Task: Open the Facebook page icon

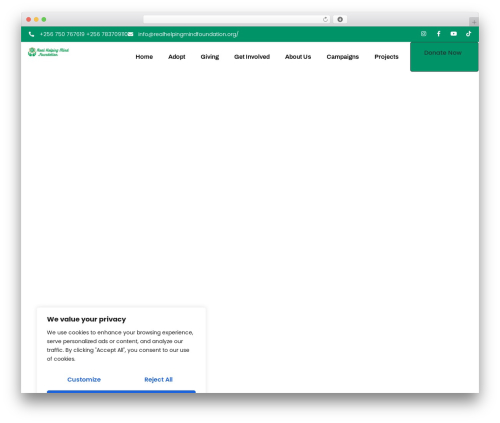Action: (439, 34)
